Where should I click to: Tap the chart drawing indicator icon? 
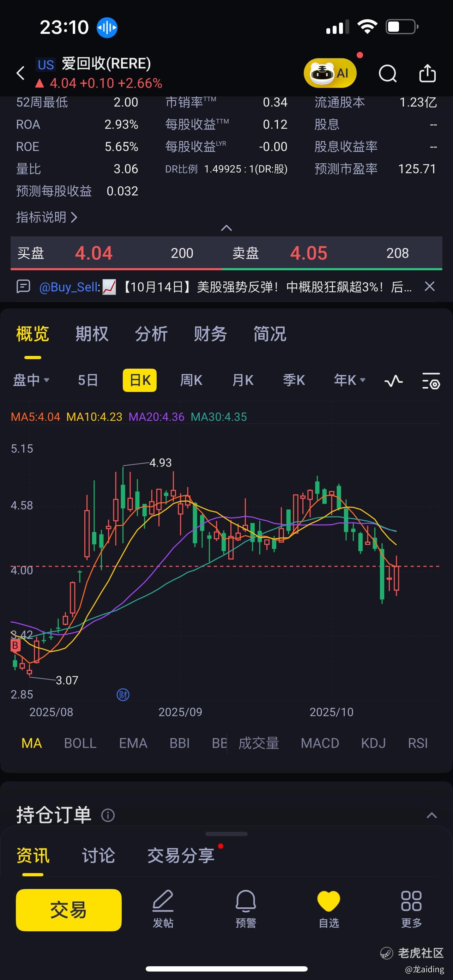394,380
